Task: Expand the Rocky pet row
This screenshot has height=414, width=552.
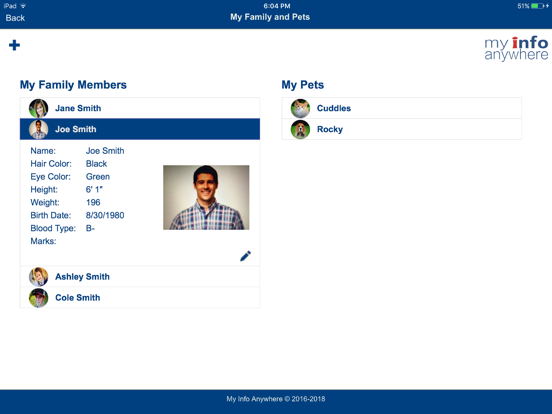Action: [402, 129]
